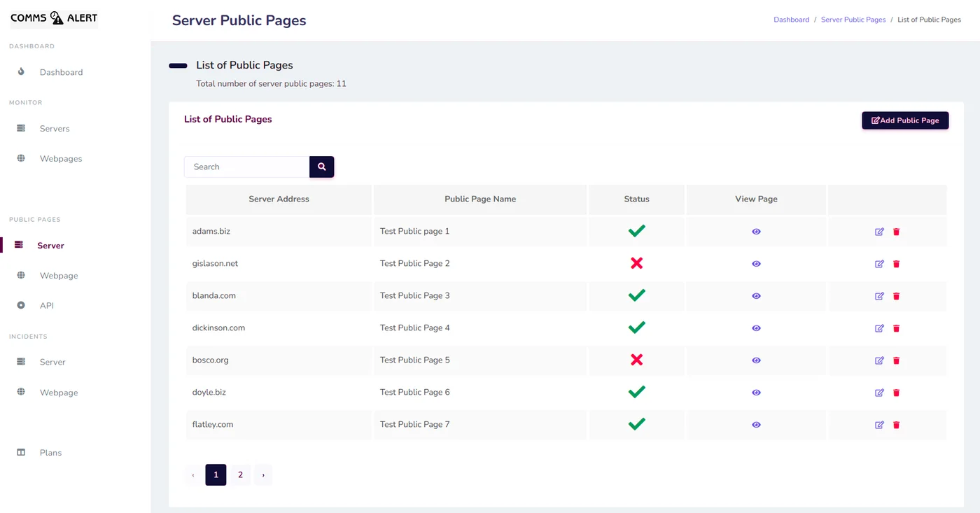This screenshot has width=980, height=513.
Task: Open Webpage under Incidents
Action: coord(59,393)
